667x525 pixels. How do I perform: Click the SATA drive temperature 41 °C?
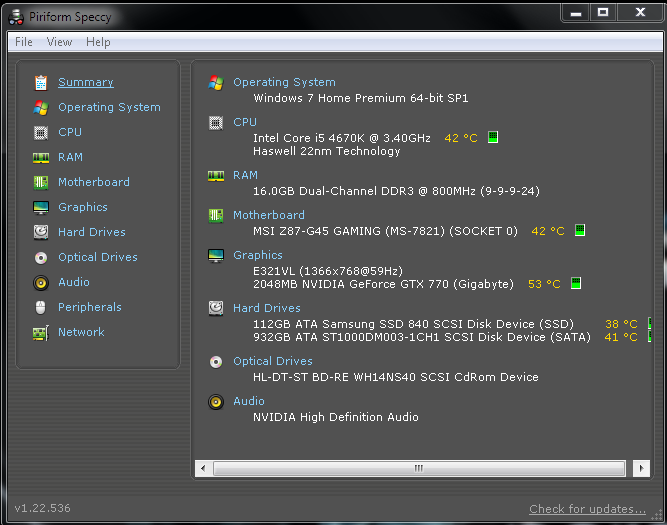621,337
